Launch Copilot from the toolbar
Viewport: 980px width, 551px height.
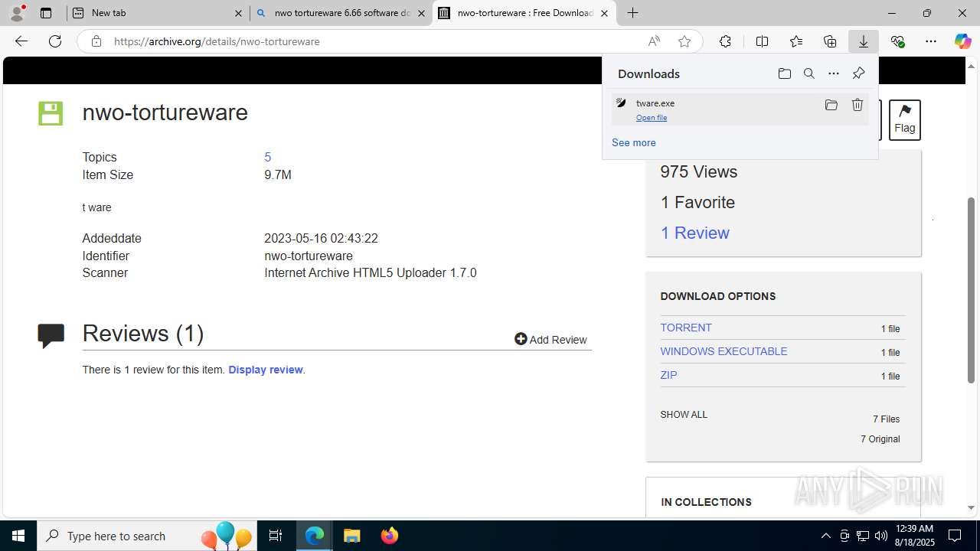(x=962, y=41)
